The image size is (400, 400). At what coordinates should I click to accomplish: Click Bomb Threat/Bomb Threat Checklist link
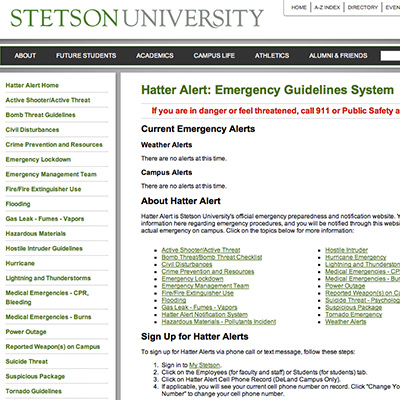[212, 257]
